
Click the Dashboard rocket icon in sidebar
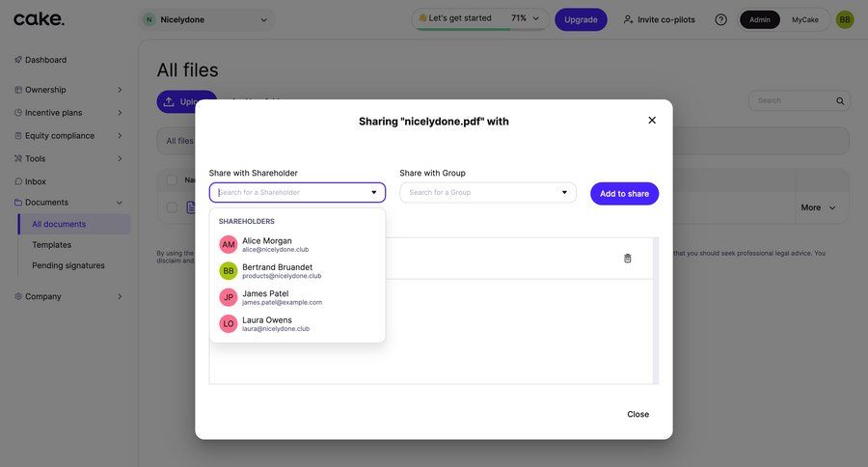(x=18, y=60)
